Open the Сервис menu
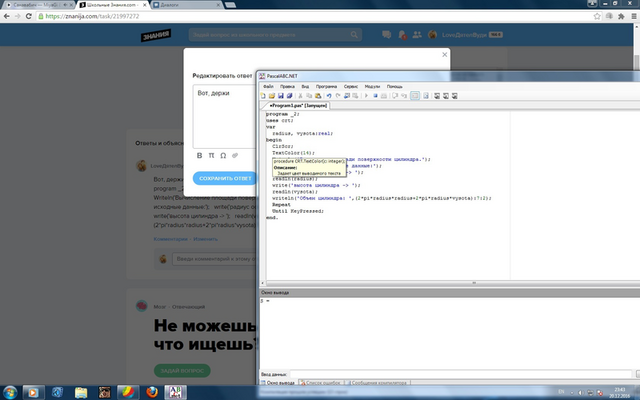 click(x=351, y=87)
